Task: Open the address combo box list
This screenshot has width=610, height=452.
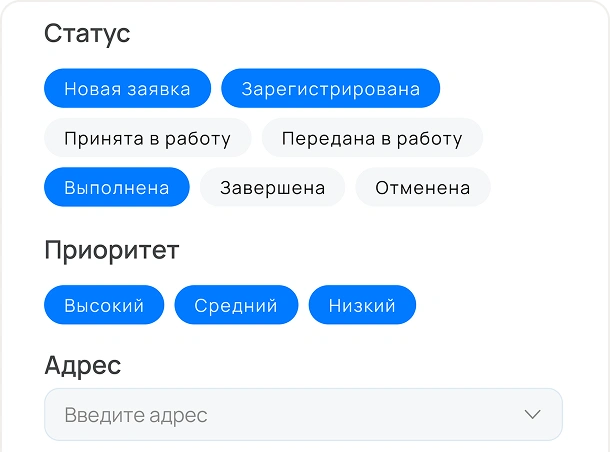Action: tap(532, 414)
